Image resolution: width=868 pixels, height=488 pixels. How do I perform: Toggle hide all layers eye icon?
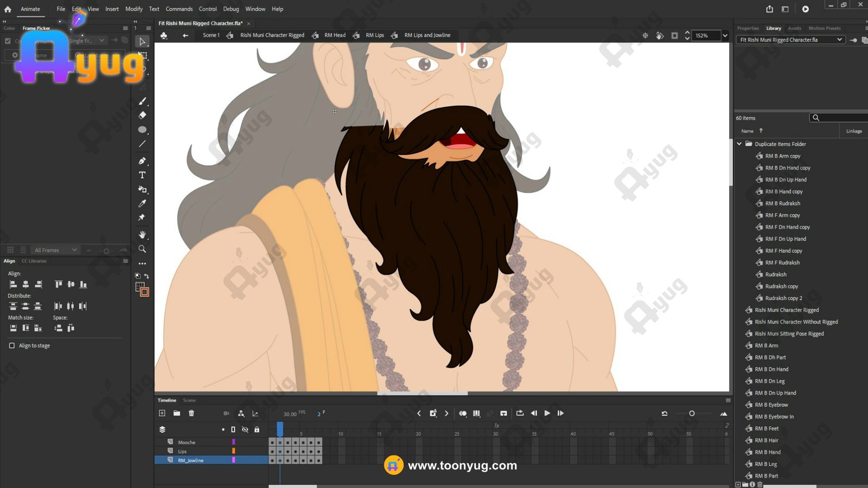point(245,429)
